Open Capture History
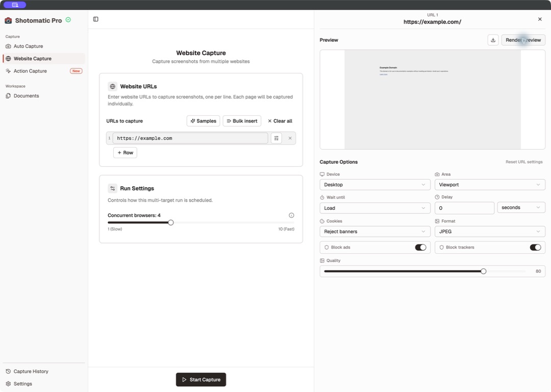The height and width of the screenshot is (392, 551). coord(43,371)
